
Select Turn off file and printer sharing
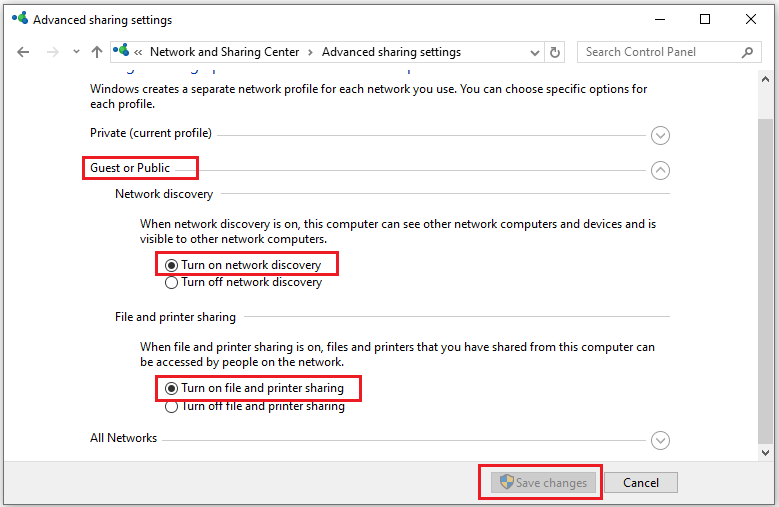click(172, 406)
